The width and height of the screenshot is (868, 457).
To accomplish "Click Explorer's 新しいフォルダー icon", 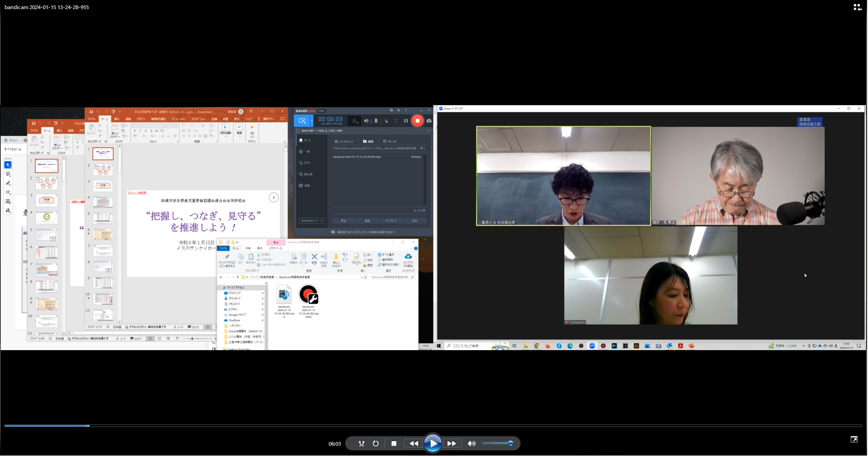I will coord(336,260).
